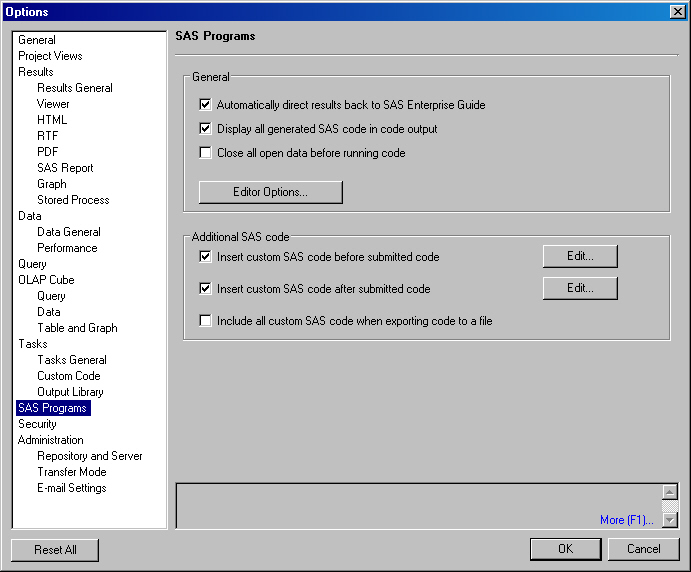Select Results General in the tree
691x572 pixels.
(x=75, y=88)
